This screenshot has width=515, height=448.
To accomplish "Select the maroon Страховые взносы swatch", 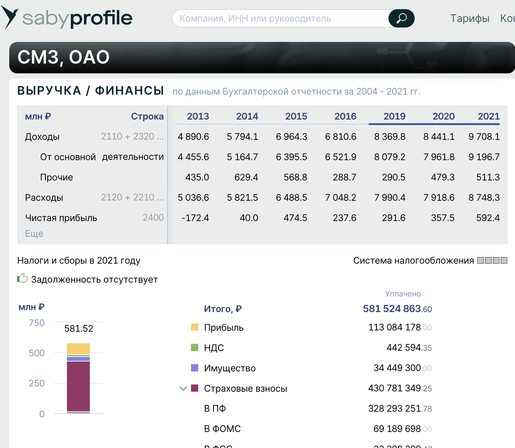I will [x=194, y=388].
